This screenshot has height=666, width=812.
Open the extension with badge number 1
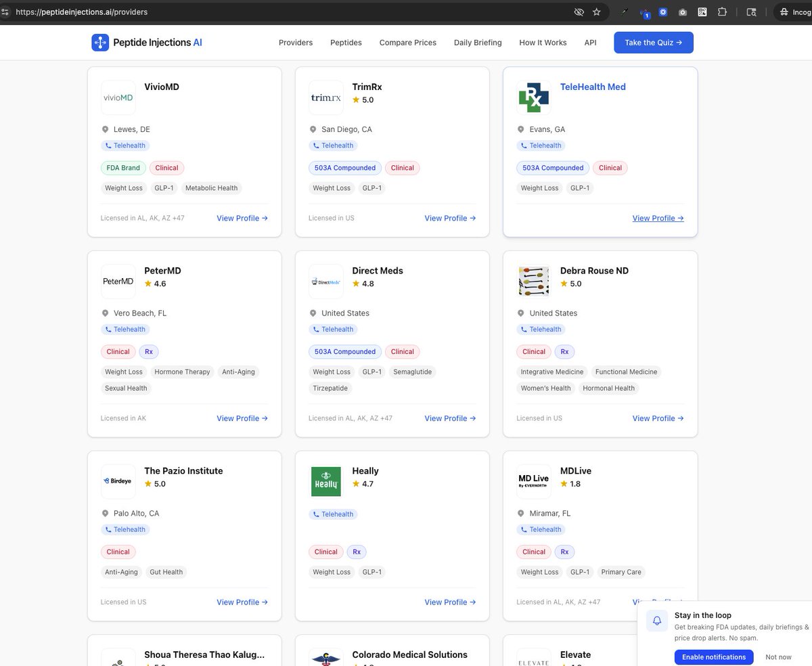(645, 13)
